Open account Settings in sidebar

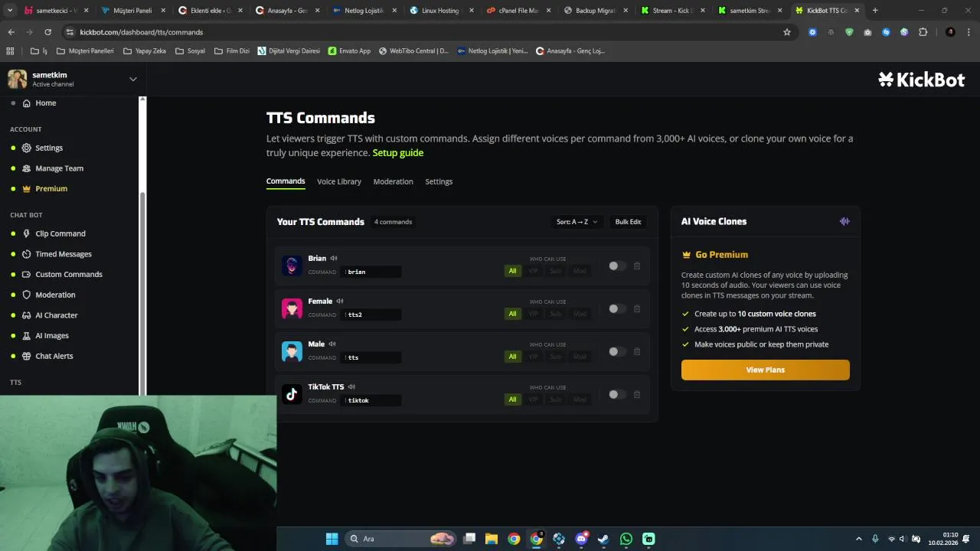pyautogui.click(x=49, y=148)
